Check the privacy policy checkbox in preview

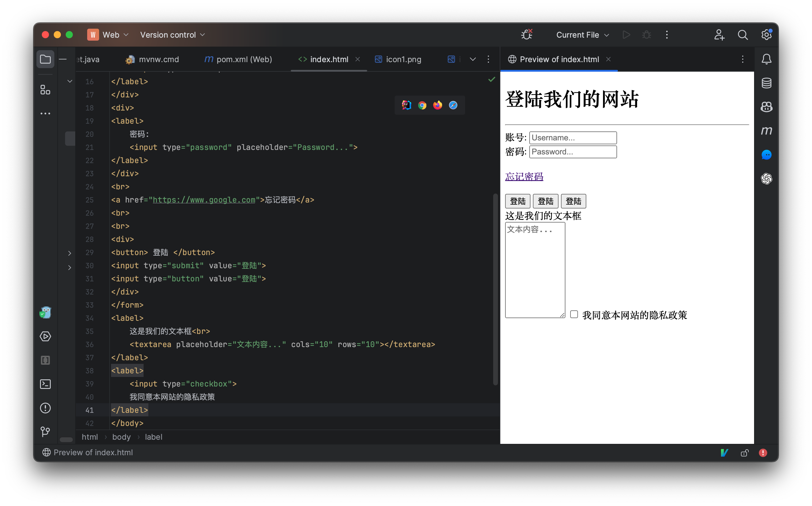coord(574,314)
